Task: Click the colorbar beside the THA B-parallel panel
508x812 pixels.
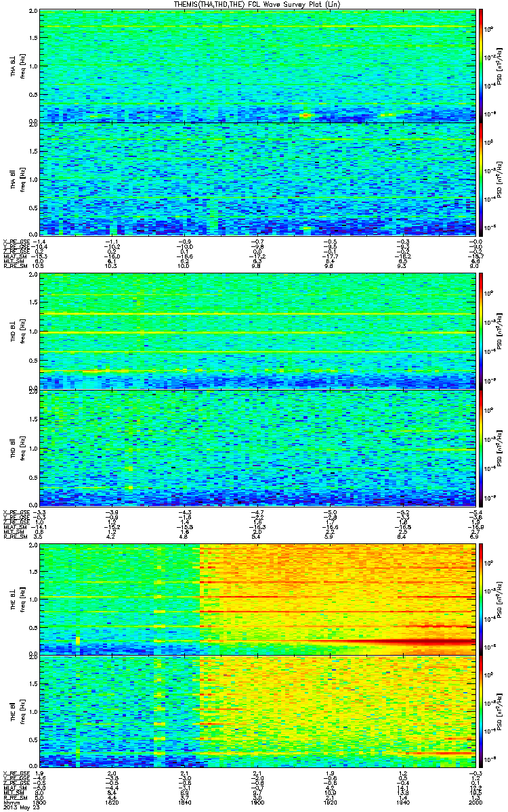Action: (x=481, y=179)
